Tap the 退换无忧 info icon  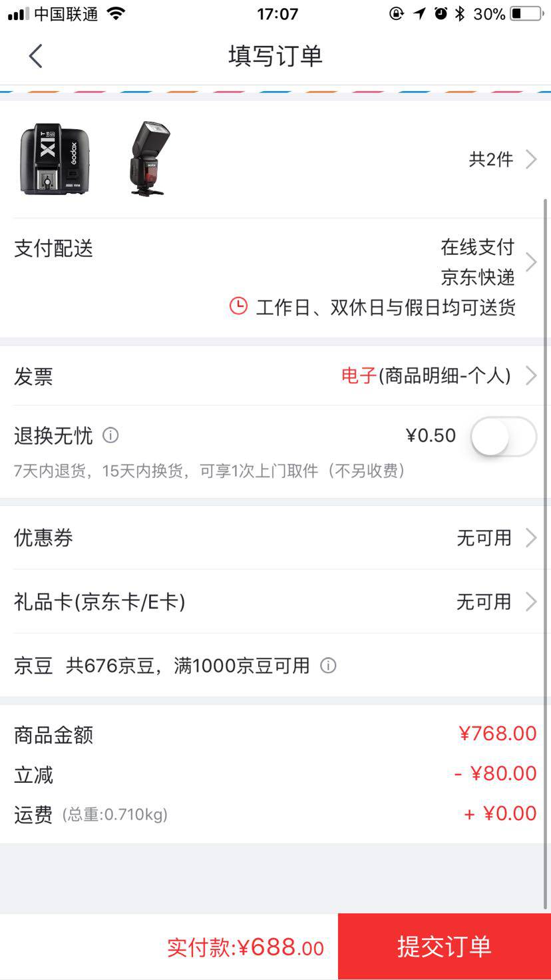pyautogui.click(x=110, y=435)
